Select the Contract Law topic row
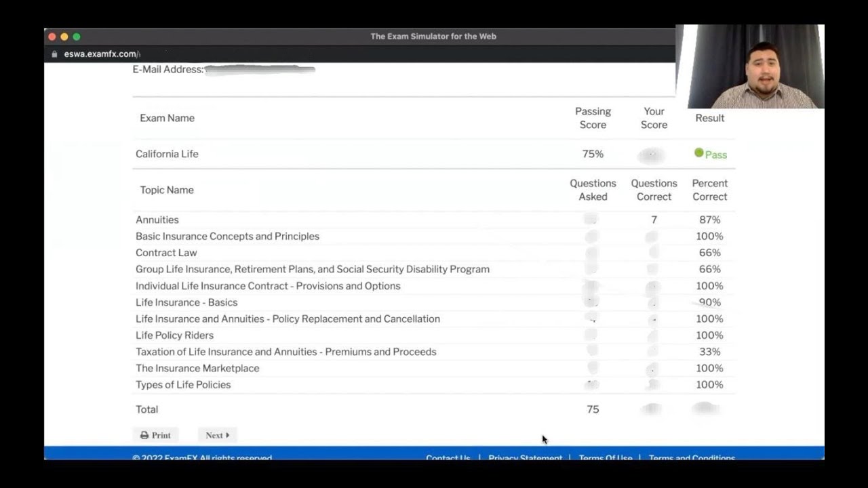 tap(166, 253)
